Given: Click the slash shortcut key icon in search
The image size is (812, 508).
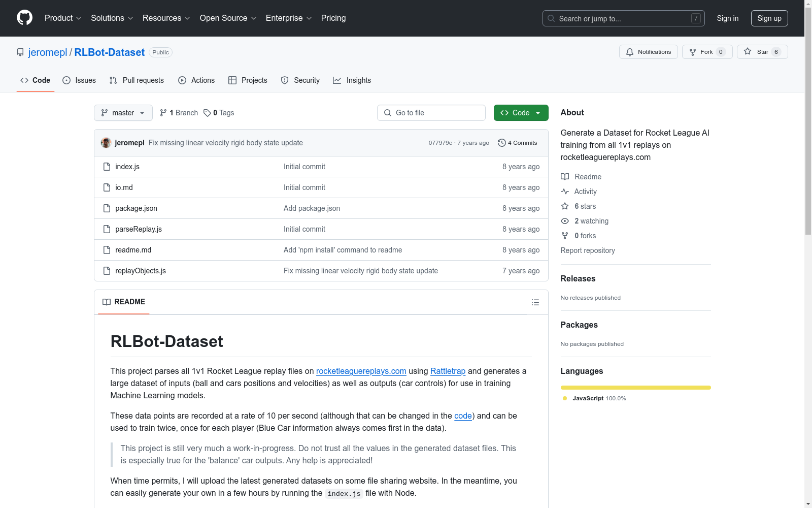Looking at the screenshot, I should 696,18.
